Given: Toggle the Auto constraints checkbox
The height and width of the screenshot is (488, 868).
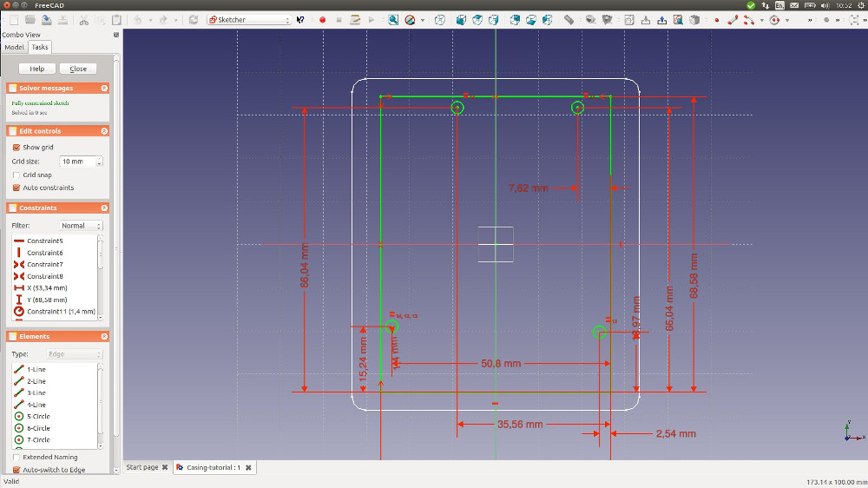Looking at the screenshot, I should (16, 188).
